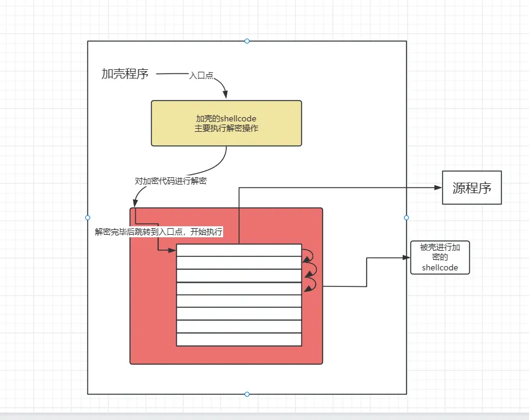Select the 被壳进行加密的 shellcode rounded box

[x=440, y=258]
